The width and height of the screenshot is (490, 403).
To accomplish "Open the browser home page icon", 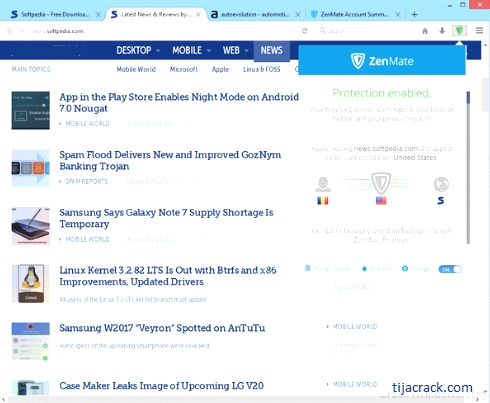I will pos(425,31).
